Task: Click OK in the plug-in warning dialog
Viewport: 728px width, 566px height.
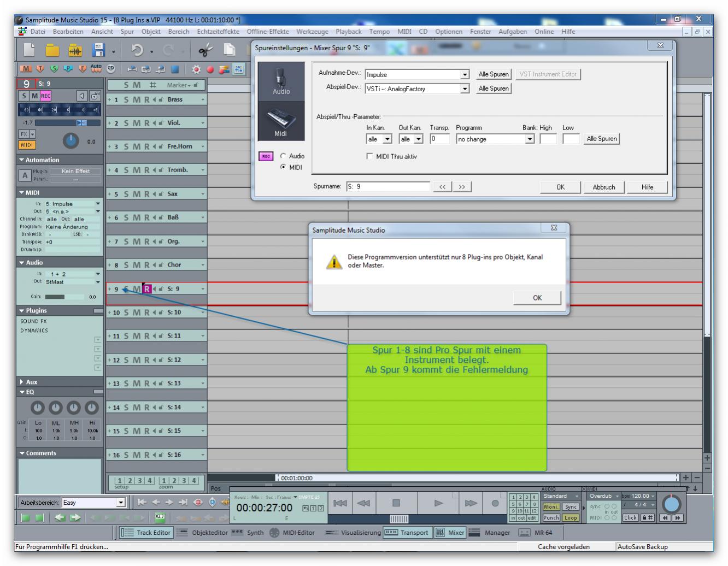Action: (537, 298)
